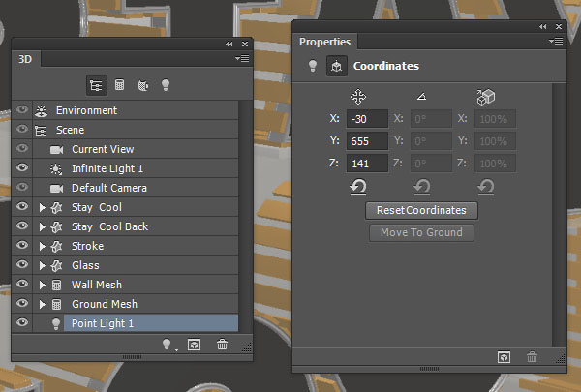Reset position with the reset move icon

pos(358,185)
